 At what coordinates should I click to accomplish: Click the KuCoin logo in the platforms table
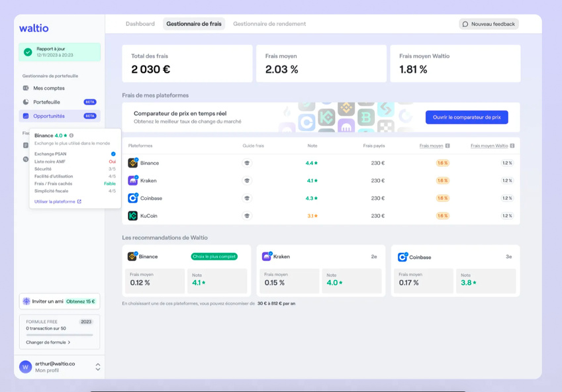point(132,216)
